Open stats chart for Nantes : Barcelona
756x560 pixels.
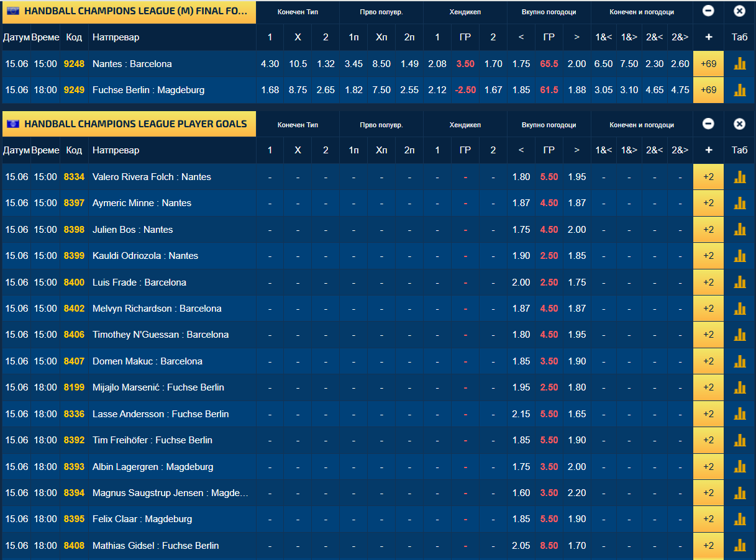coord(739,64)
